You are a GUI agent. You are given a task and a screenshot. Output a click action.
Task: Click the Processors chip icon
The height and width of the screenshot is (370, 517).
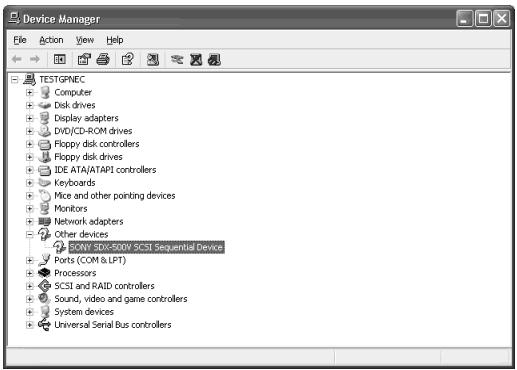tap(44, 273)
